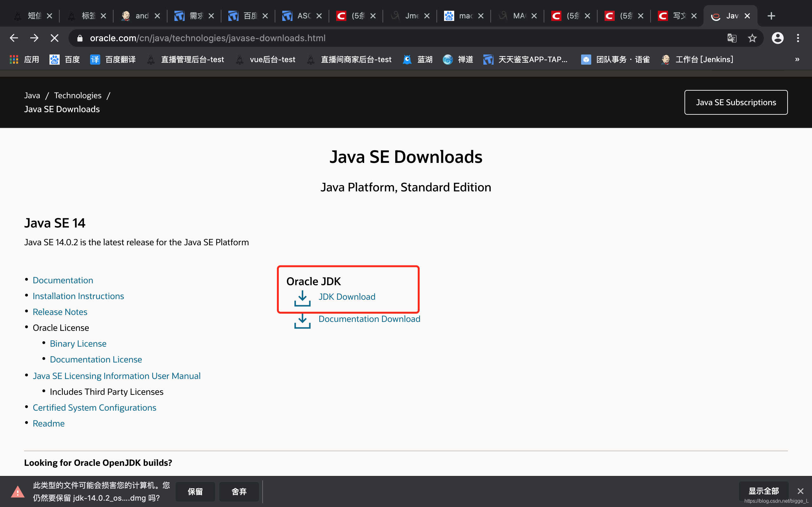Image resolution: width=812 pixels, height=507 pixels.
Task: Click the browser back navigation icon
Action: click(x=14, y=37)
